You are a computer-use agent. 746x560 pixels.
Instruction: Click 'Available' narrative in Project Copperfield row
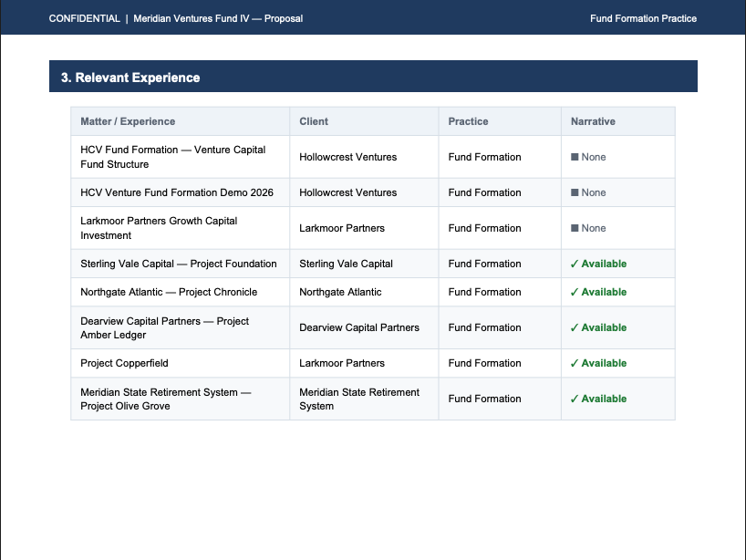[598, 363]
